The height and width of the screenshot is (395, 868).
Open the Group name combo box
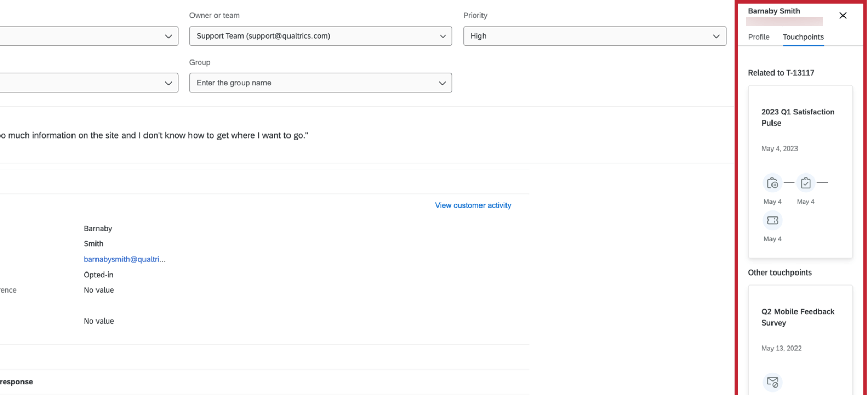(320, 83)
